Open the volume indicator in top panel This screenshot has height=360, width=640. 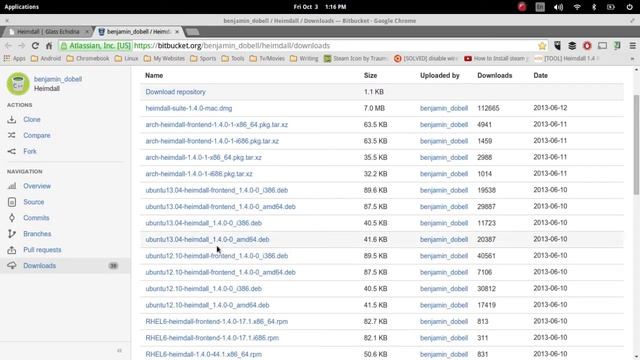558,7
